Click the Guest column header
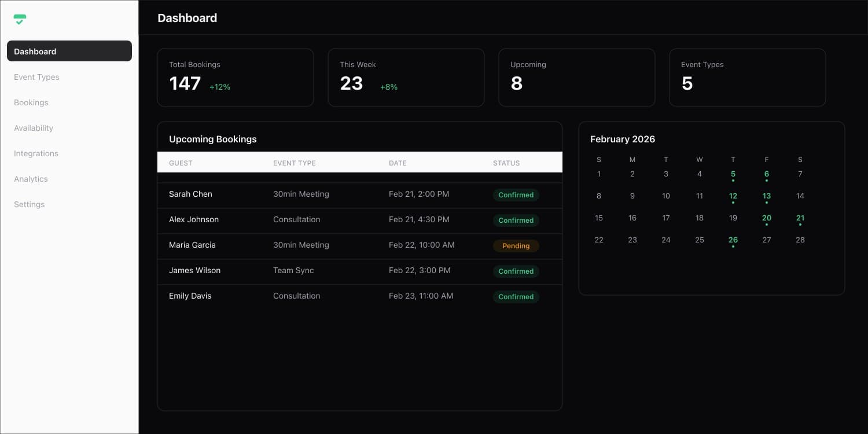Viewport: 868px width, 434px height. coord(181,163)
